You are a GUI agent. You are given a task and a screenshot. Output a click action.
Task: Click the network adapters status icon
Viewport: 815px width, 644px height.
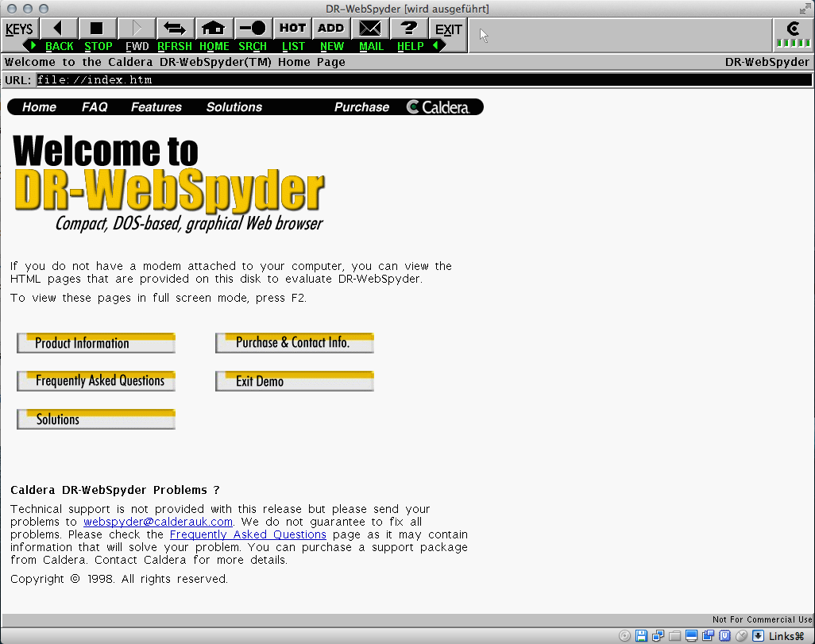(x=658, y=636)
